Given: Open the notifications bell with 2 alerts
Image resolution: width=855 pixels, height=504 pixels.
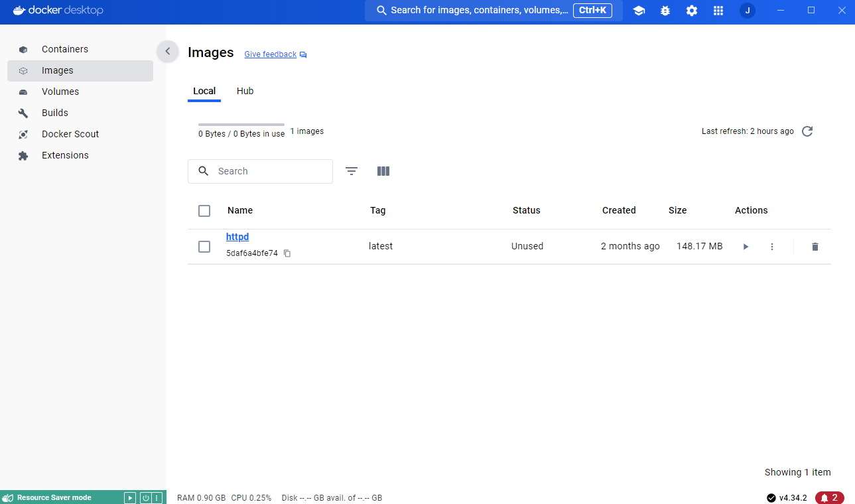Looking at the screenshot, I should tap(830, 498).
